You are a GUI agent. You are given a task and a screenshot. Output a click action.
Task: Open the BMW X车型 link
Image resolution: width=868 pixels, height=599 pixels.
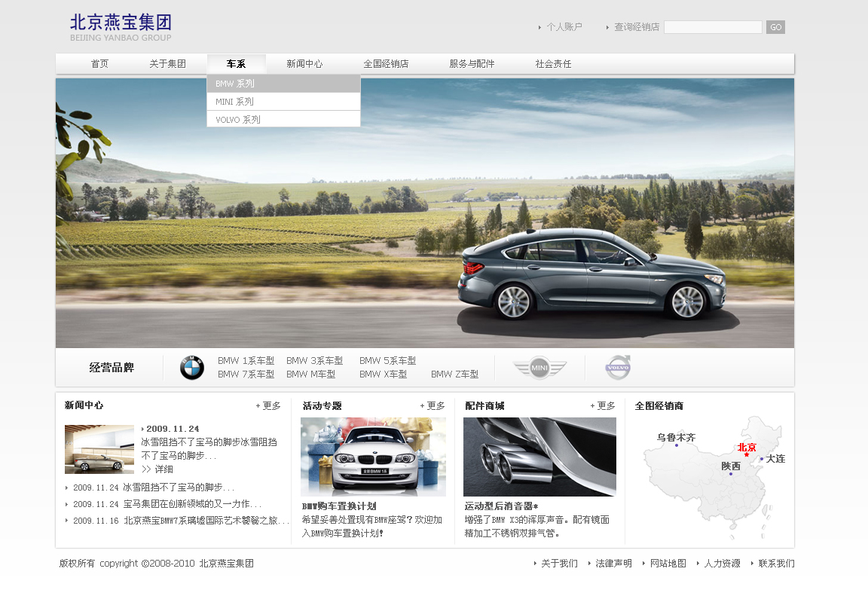pyautogui.click(x=383, y=374)
